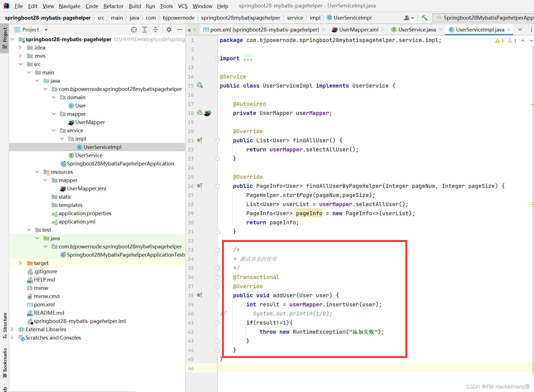This screenshot has height=392, width=534.
Task: Select the UserMapper.xml tab
Action: (x=358, y=30)
